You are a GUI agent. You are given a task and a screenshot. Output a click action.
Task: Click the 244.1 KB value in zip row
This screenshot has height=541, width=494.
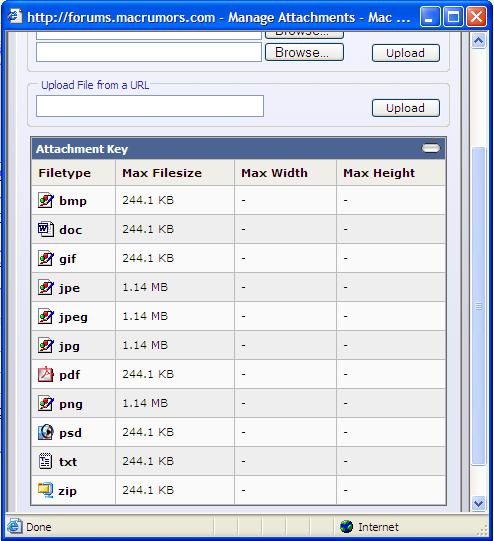[x=148, y=490]
